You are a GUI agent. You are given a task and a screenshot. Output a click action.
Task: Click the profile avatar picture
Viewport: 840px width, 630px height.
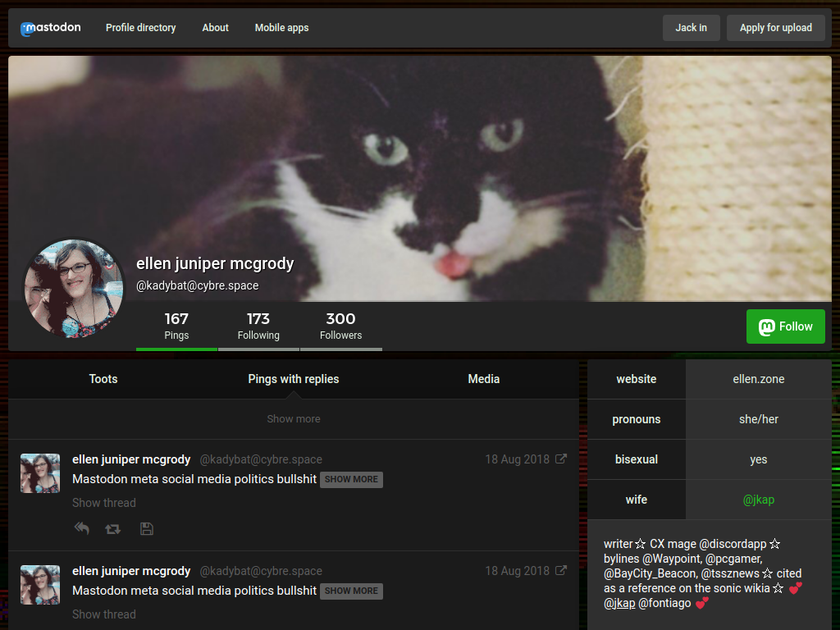pos(74,288)
